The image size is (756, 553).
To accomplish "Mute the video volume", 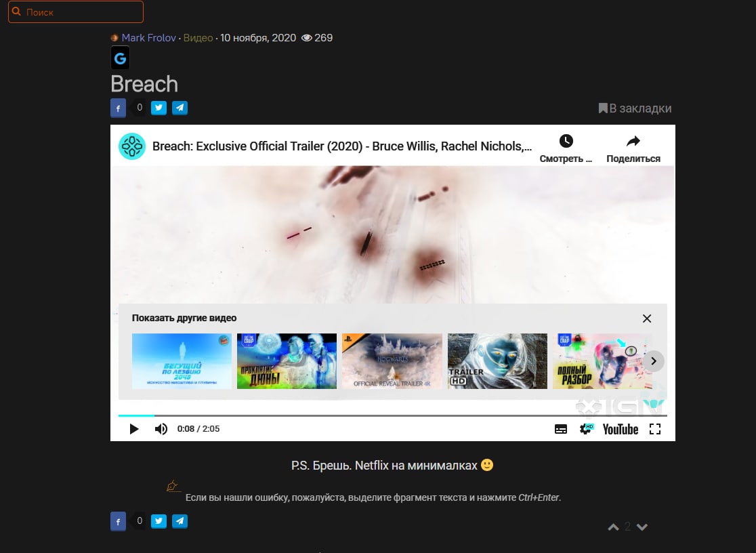I will (x=161, y=429).
